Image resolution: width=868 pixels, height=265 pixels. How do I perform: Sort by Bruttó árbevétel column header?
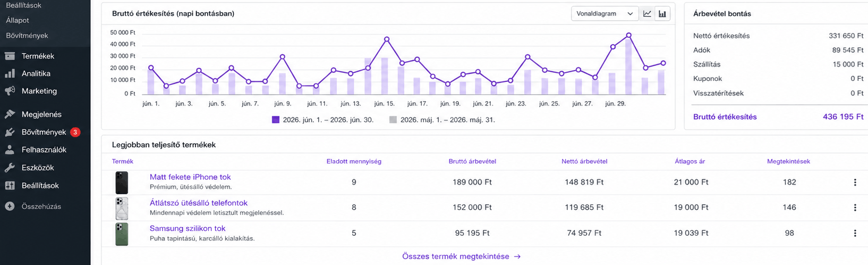[472, 161]
